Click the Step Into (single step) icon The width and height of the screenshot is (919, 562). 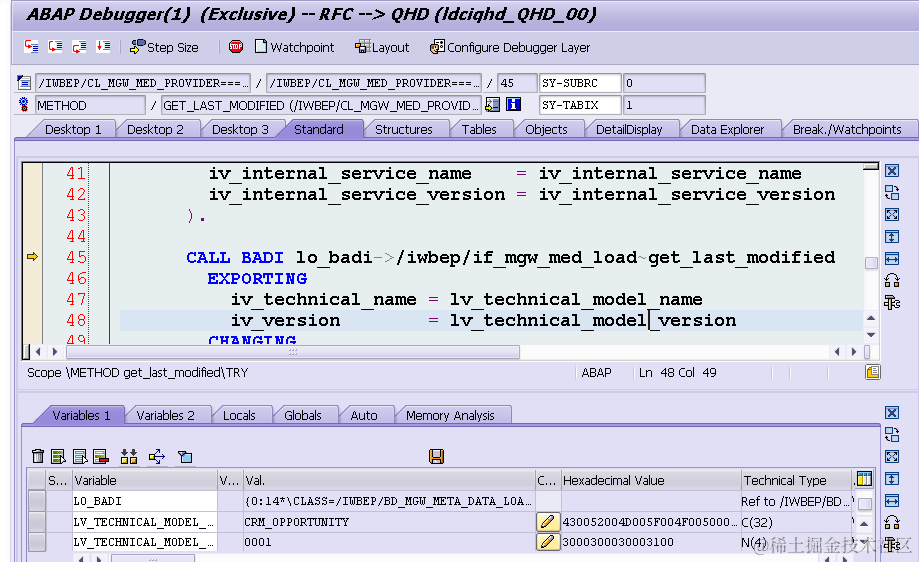point(31,47)
